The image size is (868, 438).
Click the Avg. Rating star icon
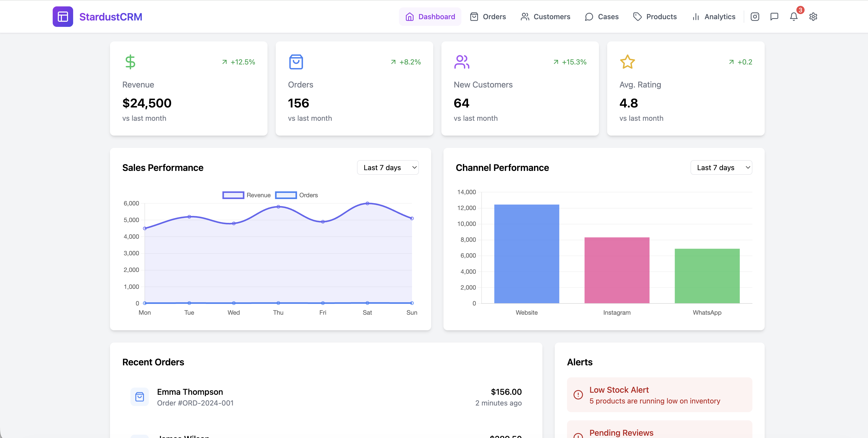(x=627, y=62)
